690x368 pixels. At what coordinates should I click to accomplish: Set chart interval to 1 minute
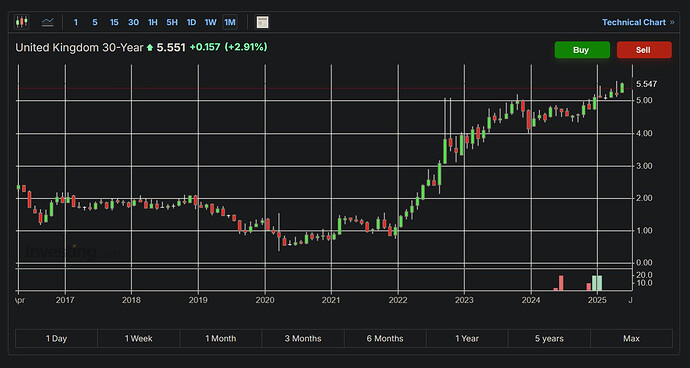[x=76, y=22]
